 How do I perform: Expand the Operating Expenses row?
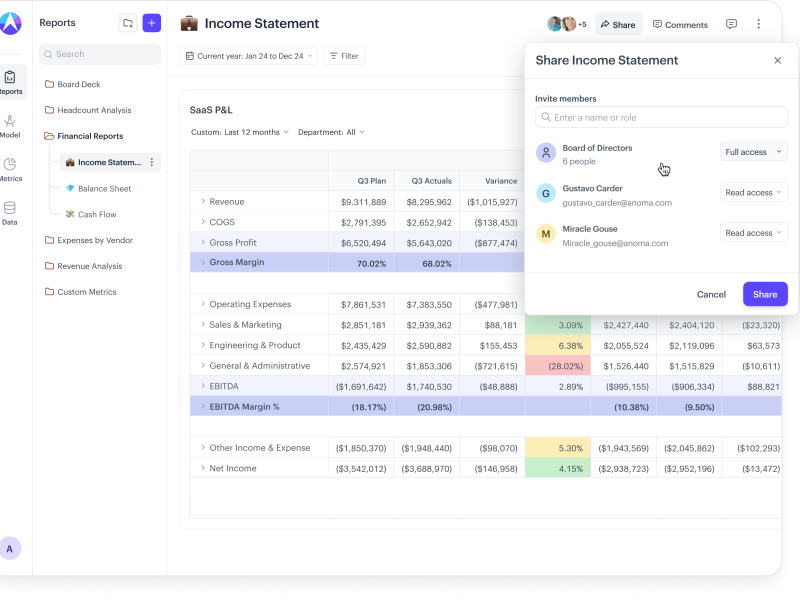(202, 304)
